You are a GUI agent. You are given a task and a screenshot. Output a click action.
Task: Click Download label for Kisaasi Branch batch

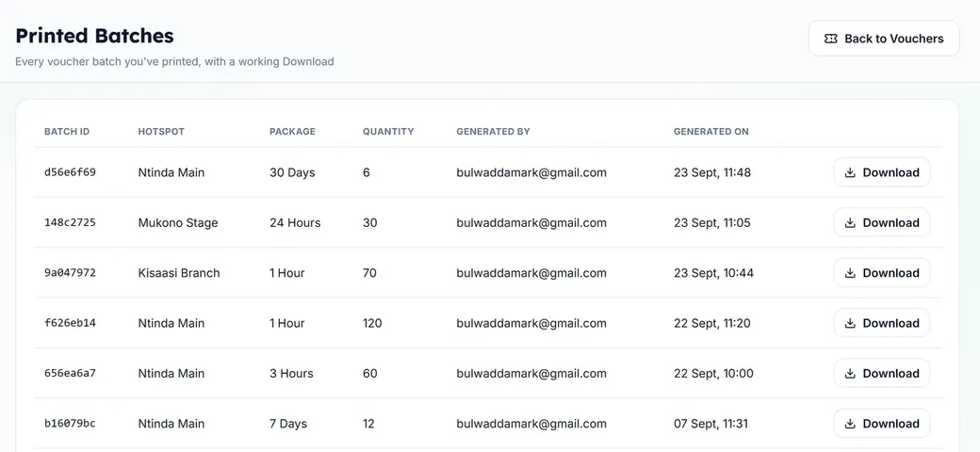click(x=890, y=273)
